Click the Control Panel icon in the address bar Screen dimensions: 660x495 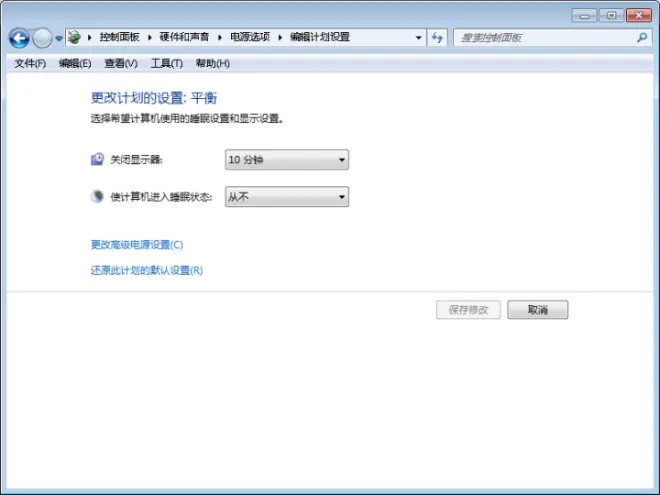(x=74, y=37)
